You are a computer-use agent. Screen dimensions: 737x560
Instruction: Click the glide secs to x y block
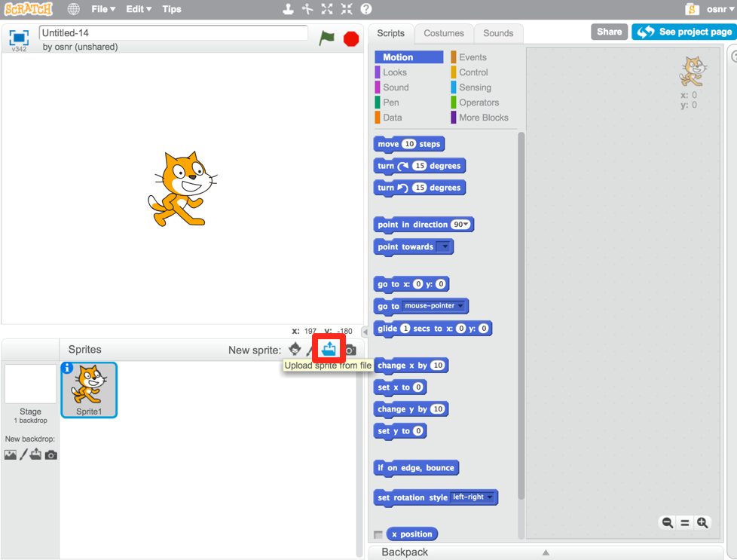433,329
